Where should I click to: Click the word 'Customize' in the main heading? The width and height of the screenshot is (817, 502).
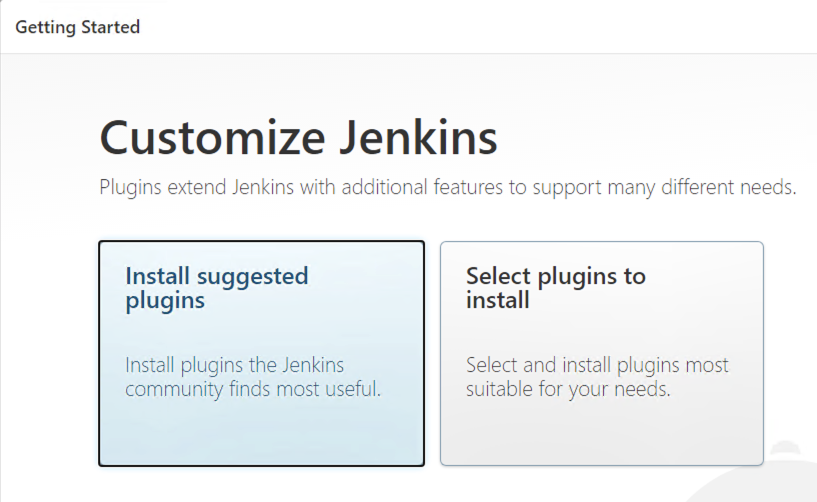pyautogui.click(x=213, y=138)
